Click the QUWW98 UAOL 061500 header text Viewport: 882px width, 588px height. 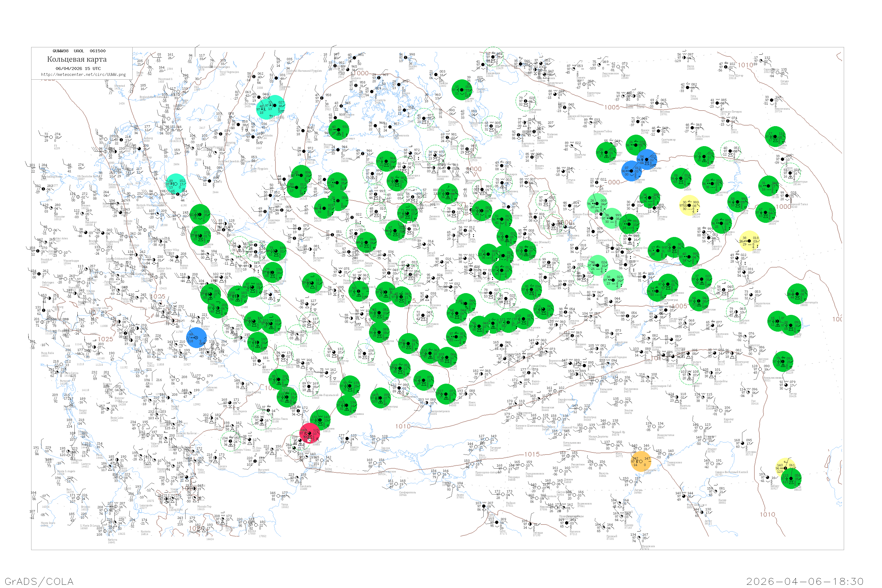point(79,51)
